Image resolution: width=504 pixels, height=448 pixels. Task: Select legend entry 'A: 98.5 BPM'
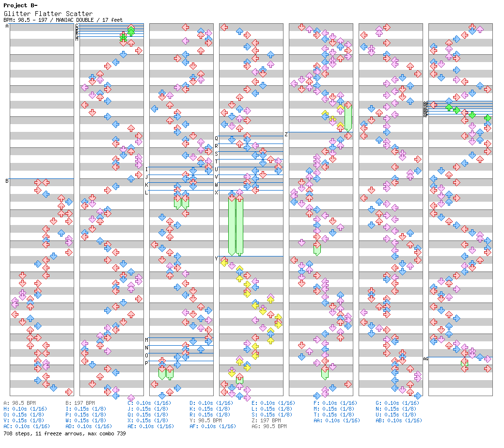19,403
